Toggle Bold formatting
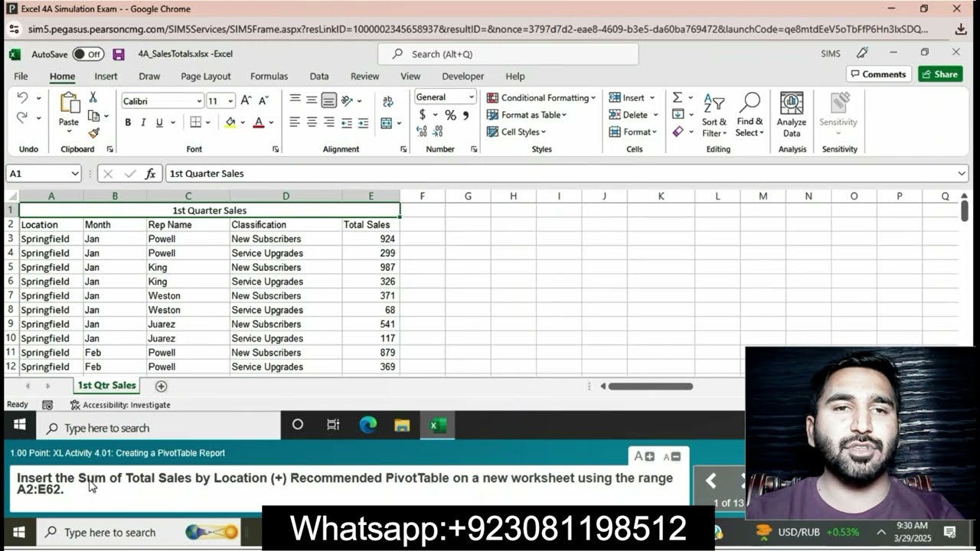This screenshot has height=551, width=980. (x=128, y=122)
